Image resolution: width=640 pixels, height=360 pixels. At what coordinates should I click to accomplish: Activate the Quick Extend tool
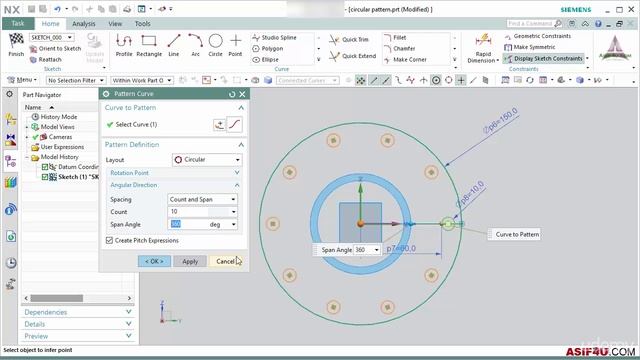(x=353, y=56)
